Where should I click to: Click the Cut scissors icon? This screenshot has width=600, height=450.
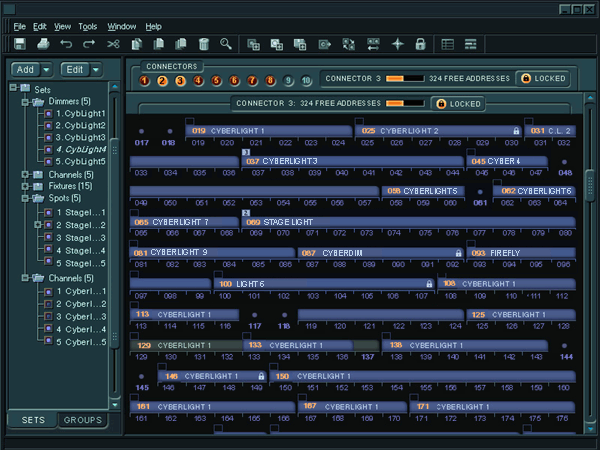coord(114,44)
